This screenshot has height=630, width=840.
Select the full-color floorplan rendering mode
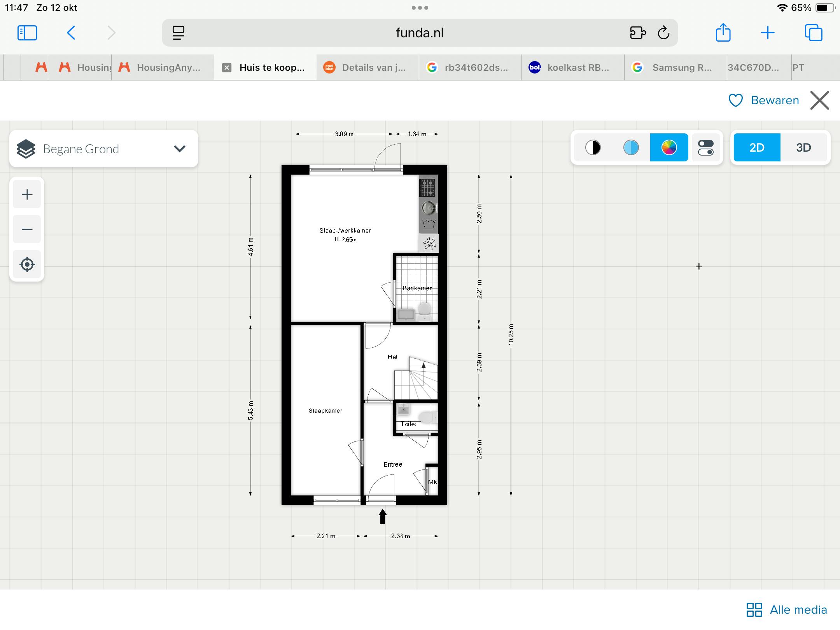[x=669, y=147]
